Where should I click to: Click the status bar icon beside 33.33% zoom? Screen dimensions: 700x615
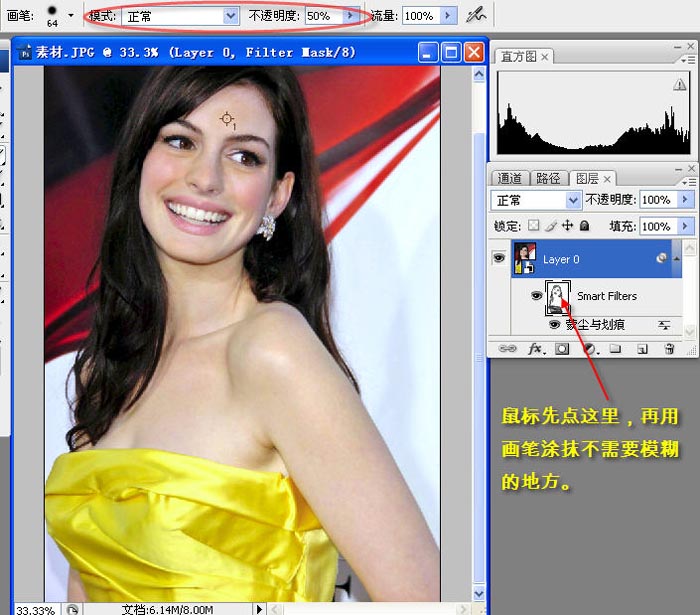click(72, 609)
